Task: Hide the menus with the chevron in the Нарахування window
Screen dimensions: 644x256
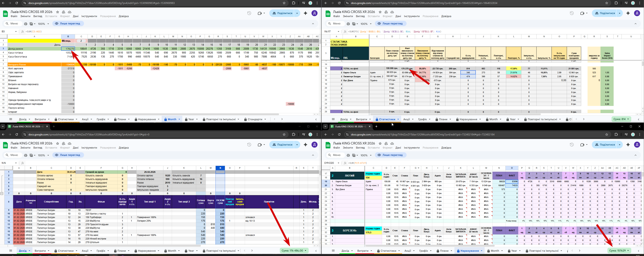Action: 635,155
